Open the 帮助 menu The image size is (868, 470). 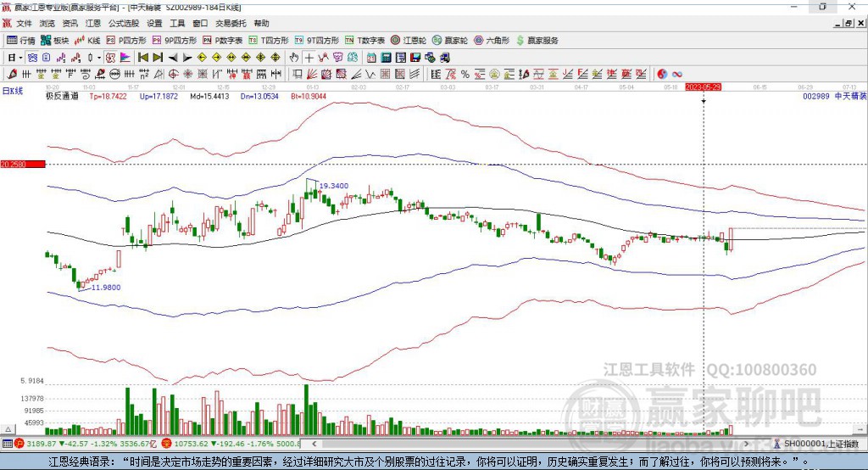pos(261,23)
